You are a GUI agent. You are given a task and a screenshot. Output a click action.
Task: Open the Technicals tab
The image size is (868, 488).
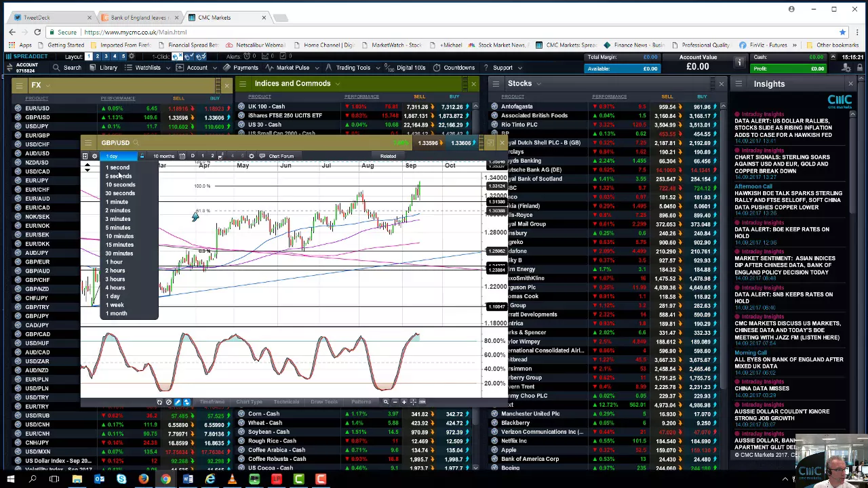tap(286, 402)
